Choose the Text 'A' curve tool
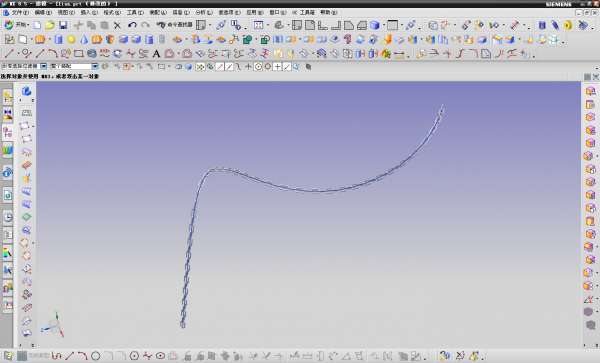 point(156,54)
